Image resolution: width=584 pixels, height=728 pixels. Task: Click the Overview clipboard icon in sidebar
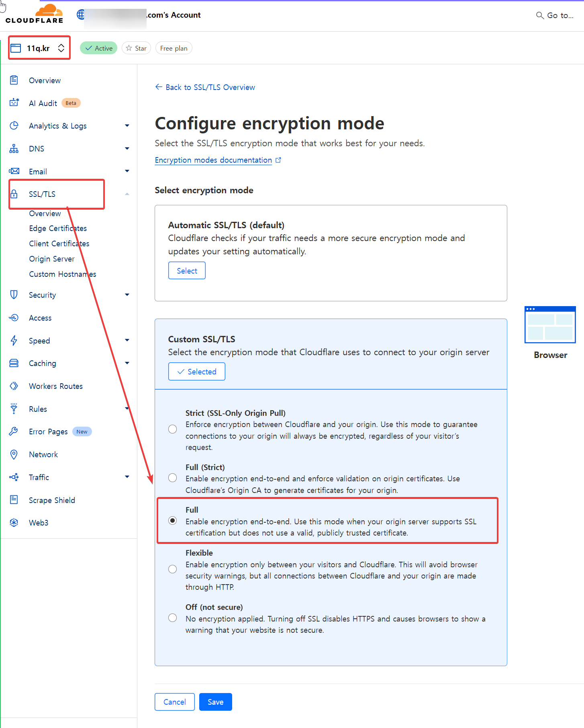tap(14, 80)
